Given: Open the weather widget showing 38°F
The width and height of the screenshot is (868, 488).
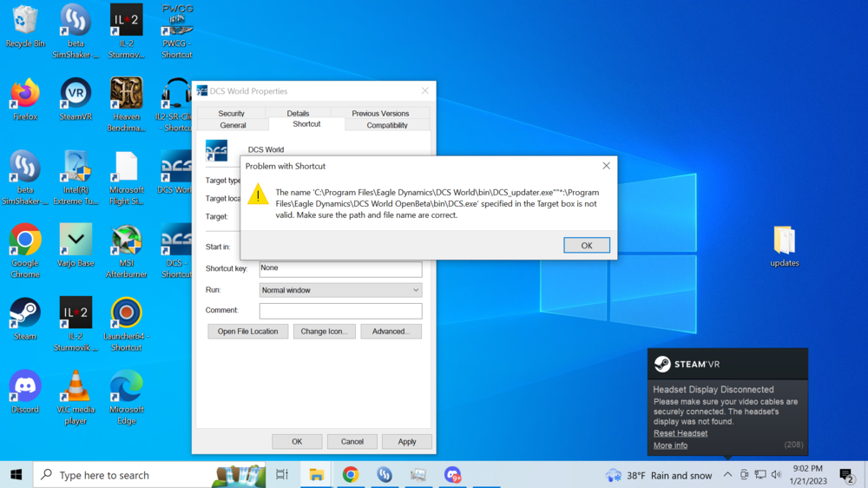Looking at the screenshot, I should point(659,475).
